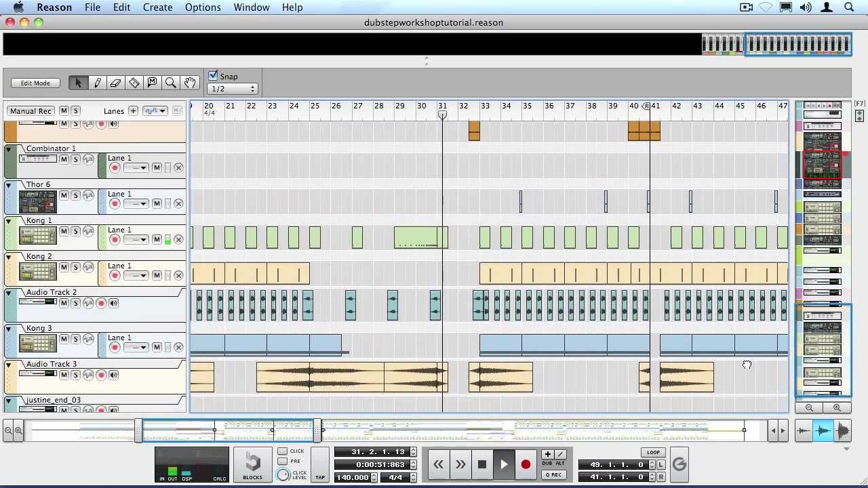Click the Play button
This screenshot has height=488, width=868.
click(504, 464)
